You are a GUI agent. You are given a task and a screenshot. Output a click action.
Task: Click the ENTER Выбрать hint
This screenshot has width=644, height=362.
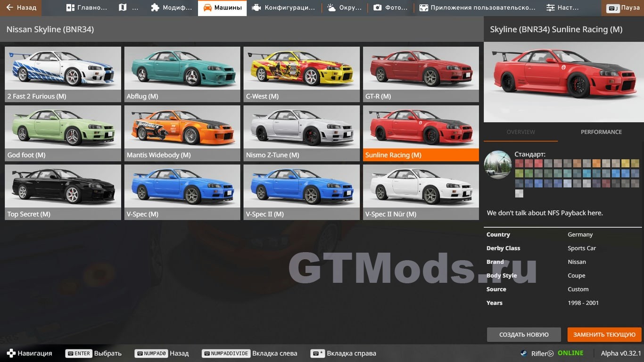93,353
